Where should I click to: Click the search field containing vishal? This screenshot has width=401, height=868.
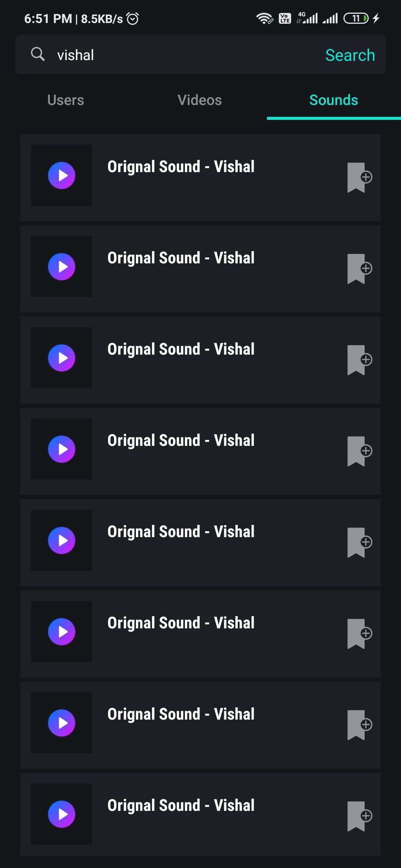[x=200, y=55]
